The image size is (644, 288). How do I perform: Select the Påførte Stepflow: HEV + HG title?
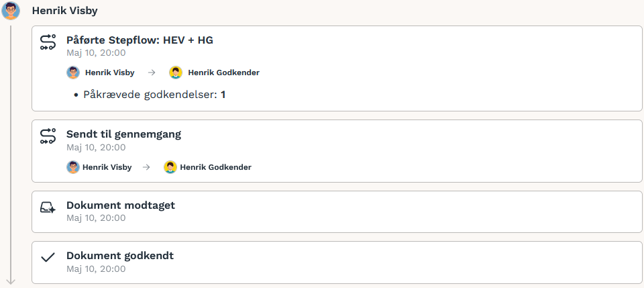pos(140,40)
